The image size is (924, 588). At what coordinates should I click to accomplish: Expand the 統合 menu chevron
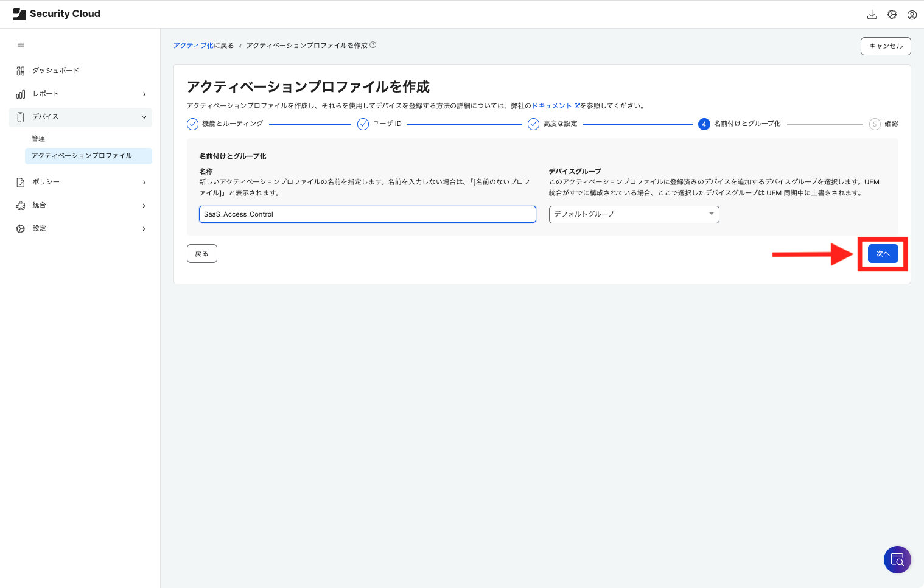[144, 206]
